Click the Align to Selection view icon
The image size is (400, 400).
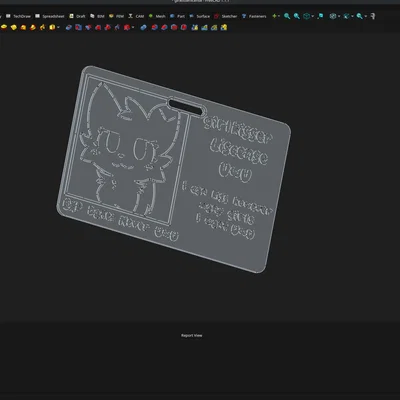[320, 16]
